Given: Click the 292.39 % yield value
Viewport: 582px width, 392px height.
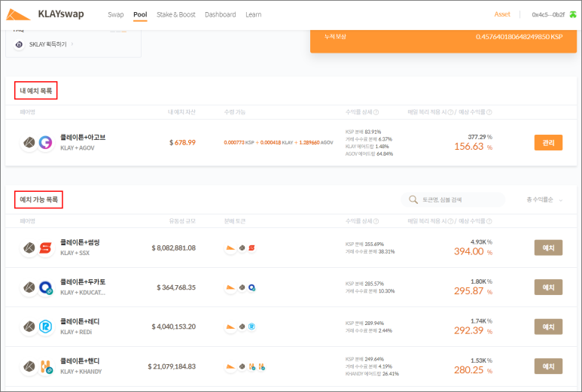Looking at the screenshot, I should click(474, 330).
